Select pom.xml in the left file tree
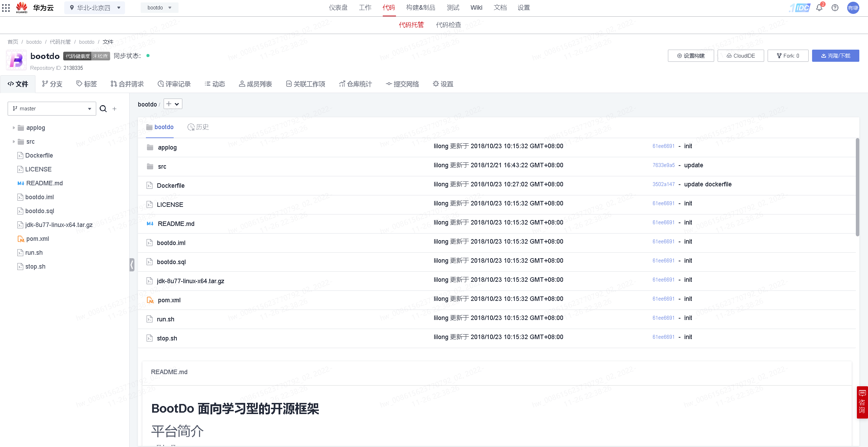 tap(37, 239)
